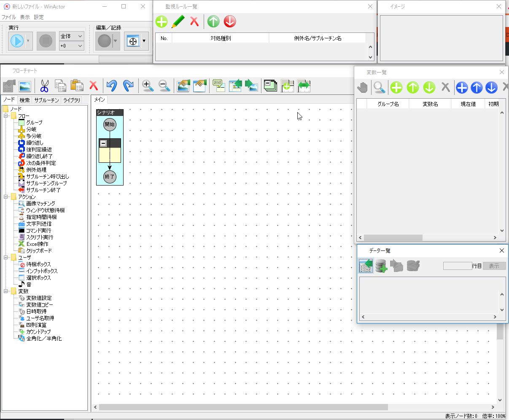509x420 pixels.
Task: Collapse the group with the minus box in scenario
Action: click(103, 143)
